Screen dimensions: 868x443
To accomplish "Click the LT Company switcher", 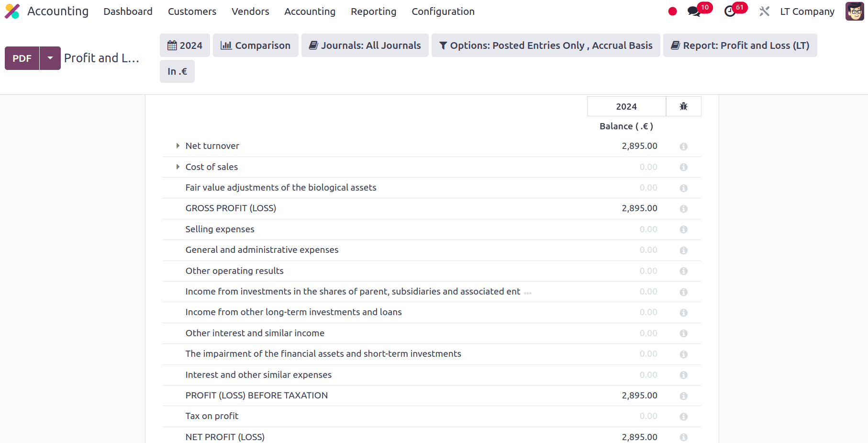I will coord(807,11).
